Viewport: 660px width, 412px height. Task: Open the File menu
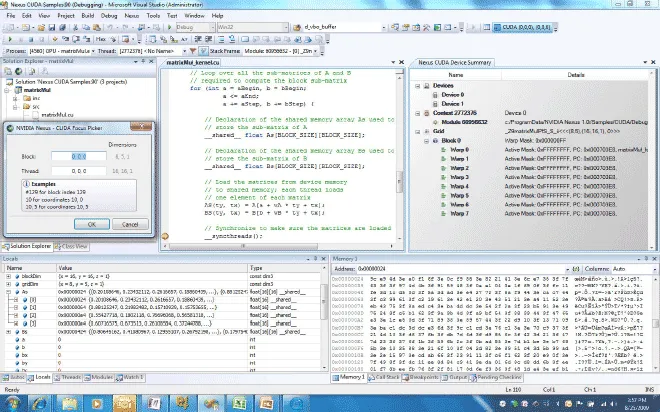pos(11,16)
